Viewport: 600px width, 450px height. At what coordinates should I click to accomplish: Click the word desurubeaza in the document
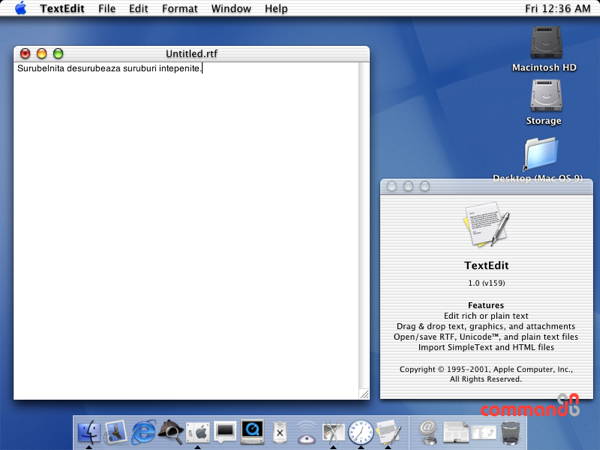94,68
